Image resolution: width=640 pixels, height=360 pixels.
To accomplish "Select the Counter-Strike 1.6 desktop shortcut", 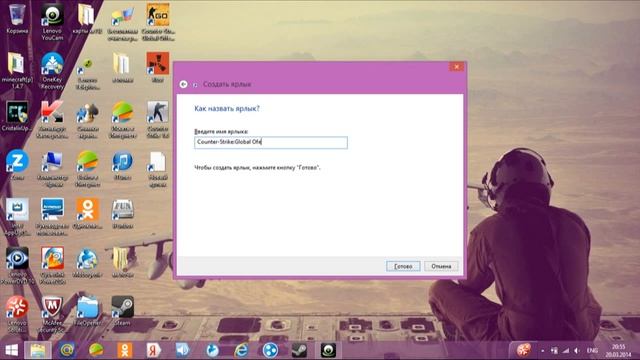I will pos(158,119).
